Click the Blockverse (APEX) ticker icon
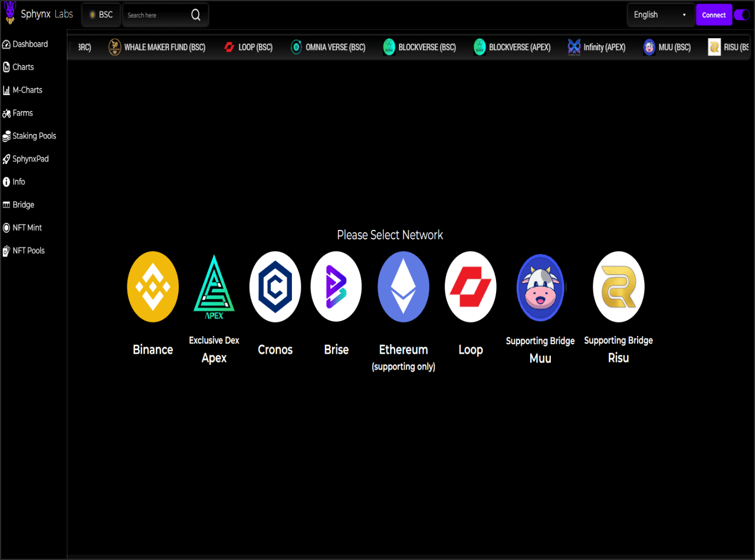The width and height of the screenshot is (755, 560). [x=480, y=47]
